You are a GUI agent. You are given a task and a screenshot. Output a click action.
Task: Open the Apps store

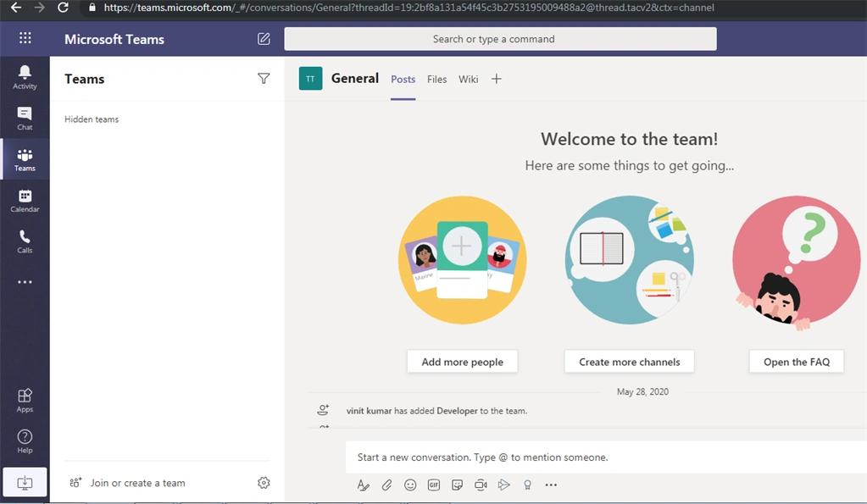tap(25, 401)
